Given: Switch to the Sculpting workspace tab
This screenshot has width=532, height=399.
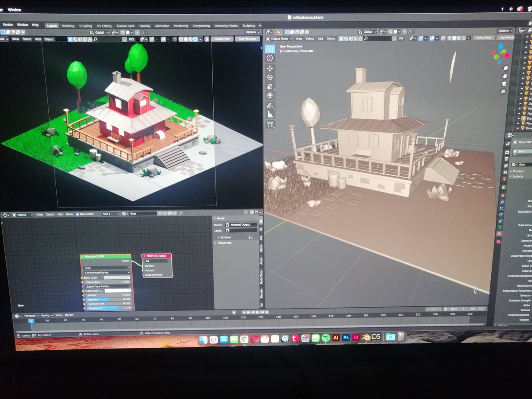Looking at the screenshot, I should [x=86, y=26].
